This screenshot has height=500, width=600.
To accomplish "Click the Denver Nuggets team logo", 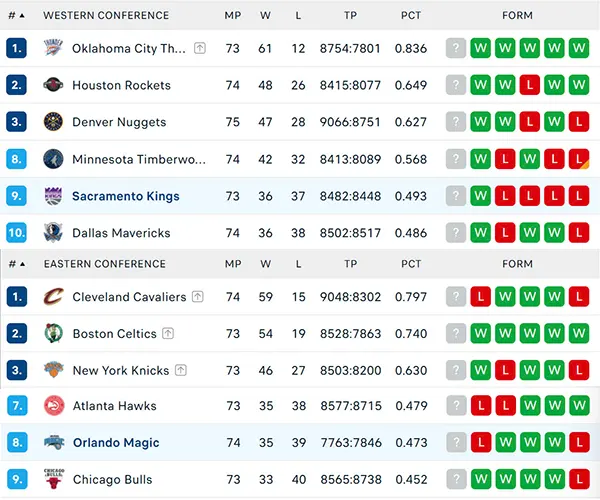I will coord(53,122).
